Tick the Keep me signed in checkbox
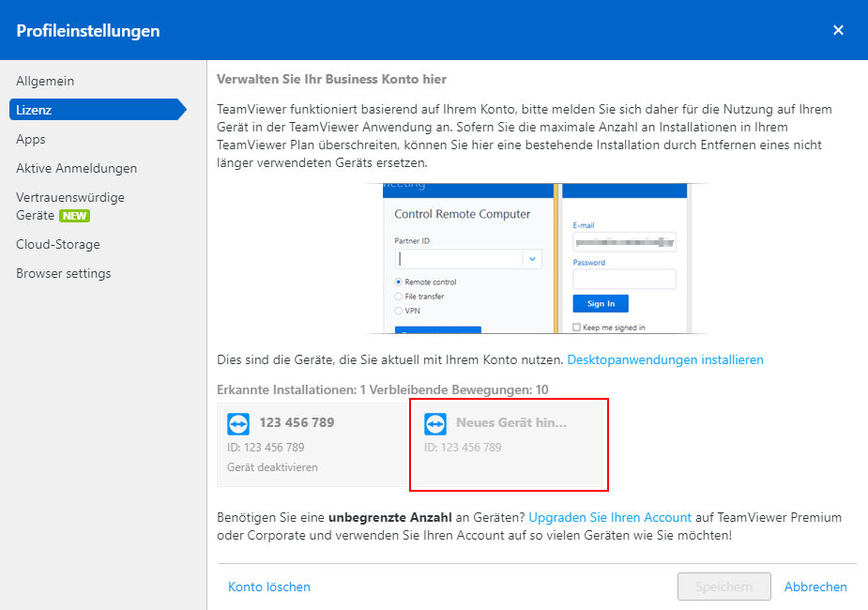Screen dimensions: 868x610 pyautogui.click(x=576, y=328)
